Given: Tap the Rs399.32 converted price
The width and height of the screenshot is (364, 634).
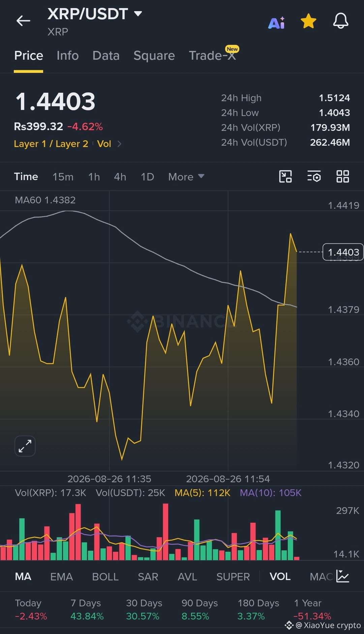Looking at the screenshot, I should pyautogui.click(x=38, y=127).
